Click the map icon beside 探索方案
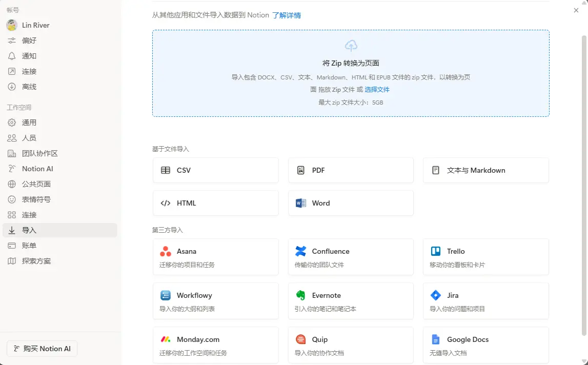This screenshot has width=588, height=365. coord(12,261)
